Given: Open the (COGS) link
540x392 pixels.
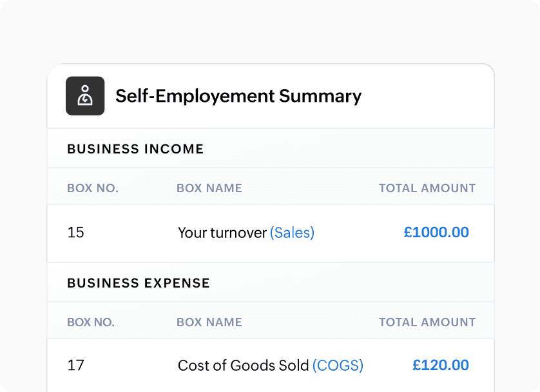Looking at the screenshot, I should (x=338, y=366).
